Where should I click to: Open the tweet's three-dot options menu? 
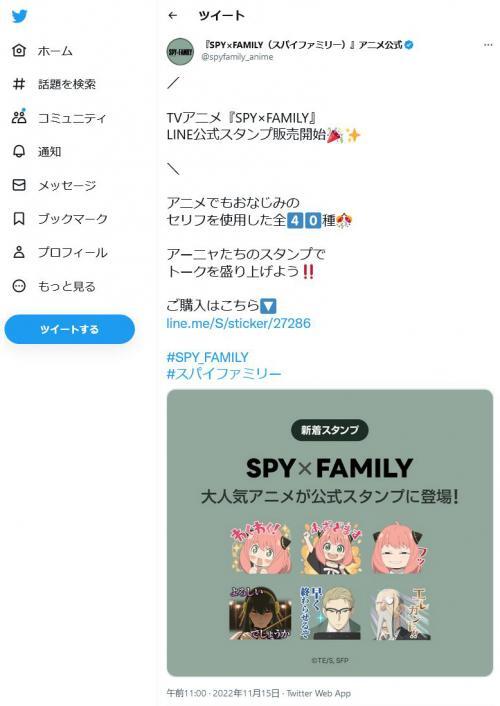(x=488, y=45)
